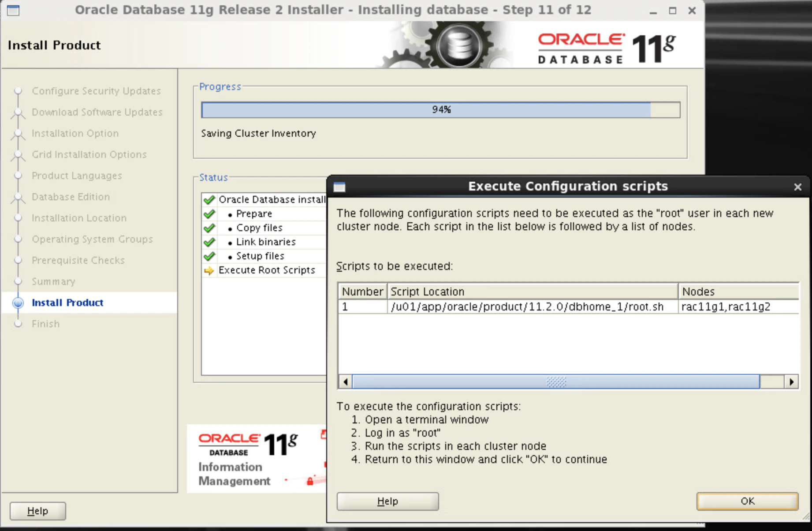Click the yellow arrow beside Execute Root Scripts
Screen dimensions: 812x531
pos(209,270)
